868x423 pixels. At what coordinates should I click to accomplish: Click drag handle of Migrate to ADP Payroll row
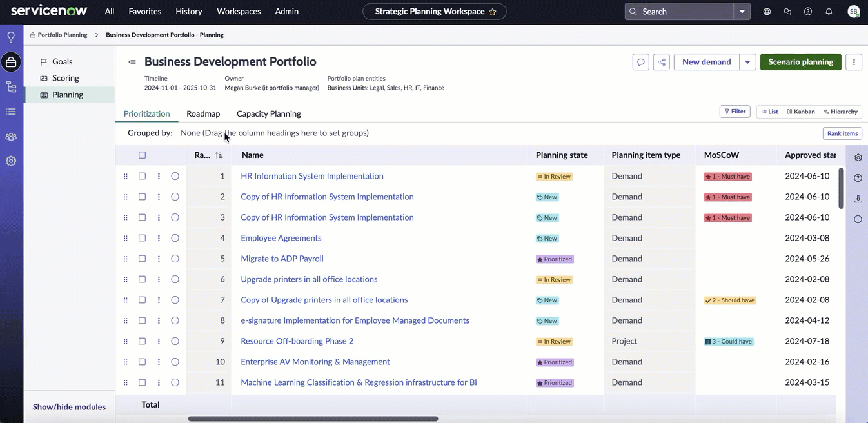[x=126, y=259]
